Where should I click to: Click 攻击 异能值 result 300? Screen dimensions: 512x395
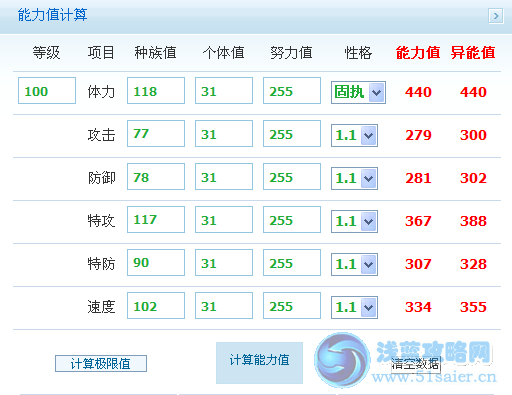point(473,135)
